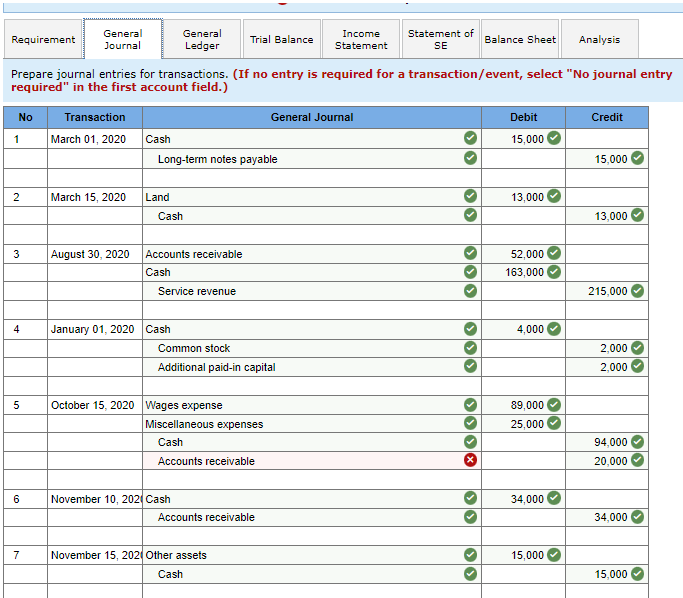683x598 pixels.
Task: Go to the Income Statement tab
Action: (361, 39)
